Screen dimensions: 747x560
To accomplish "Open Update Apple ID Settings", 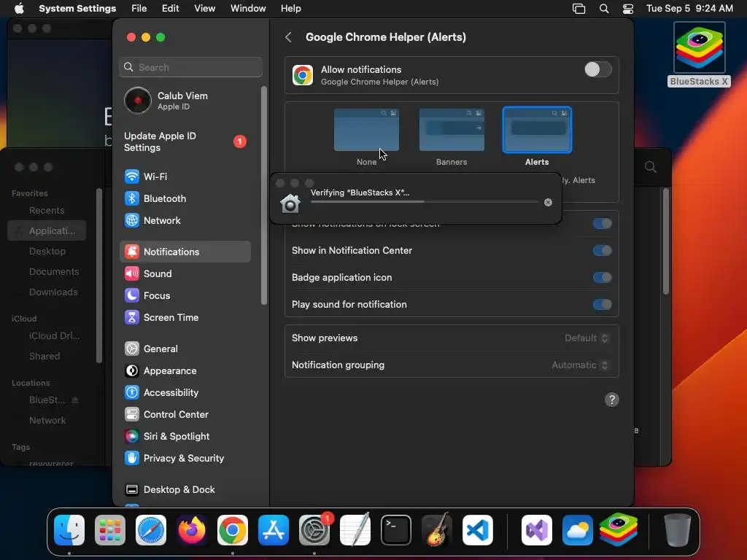I will 185,142.
